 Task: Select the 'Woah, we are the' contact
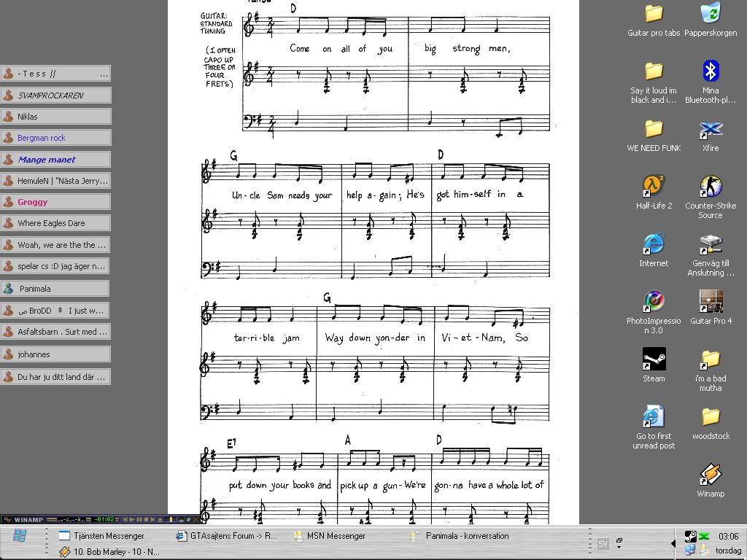click(55, 245)
